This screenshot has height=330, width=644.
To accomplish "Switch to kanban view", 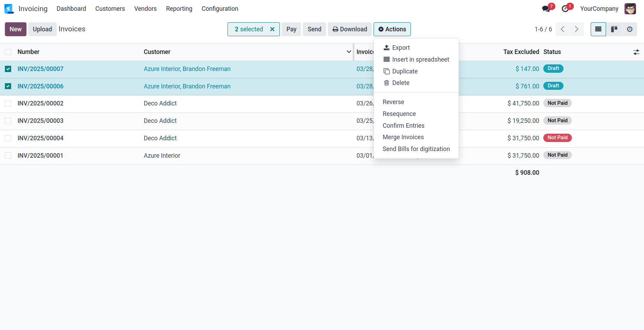I will tap(614, 29).
